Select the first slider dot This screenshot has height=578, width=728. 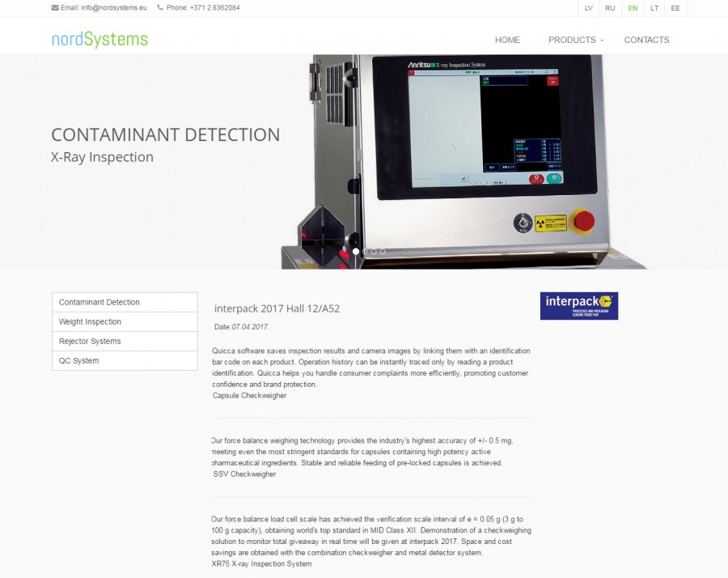pos(356,252)
